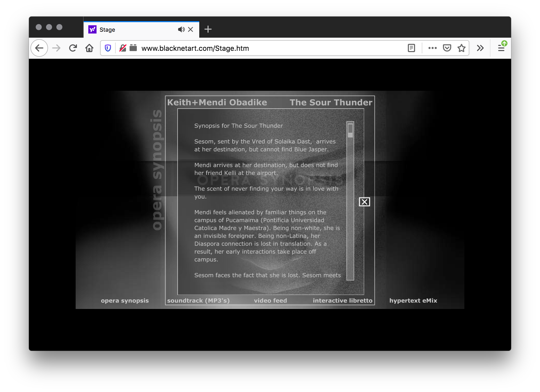Reload the current page
Viewport: 540px width, 392px height.
tap(73, 48)
